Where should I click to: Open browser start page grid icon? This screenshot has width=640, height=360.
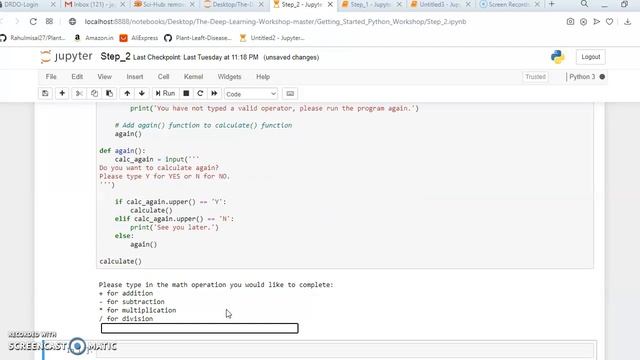(49, 21)
